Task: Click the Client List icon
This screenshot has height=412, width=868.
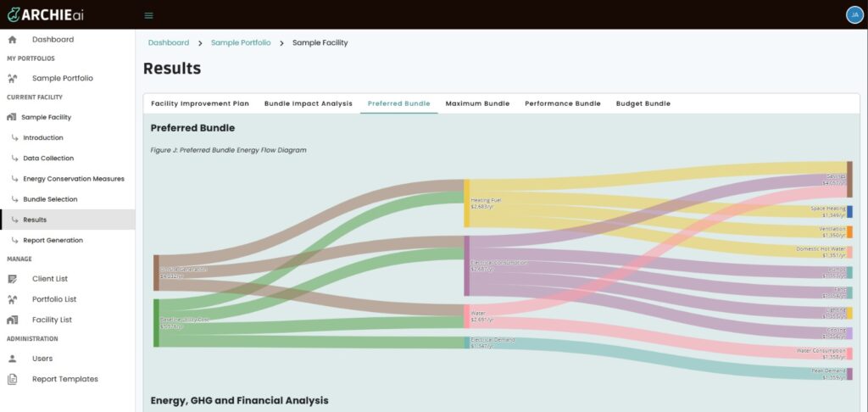Action: [x=12, y=279]
